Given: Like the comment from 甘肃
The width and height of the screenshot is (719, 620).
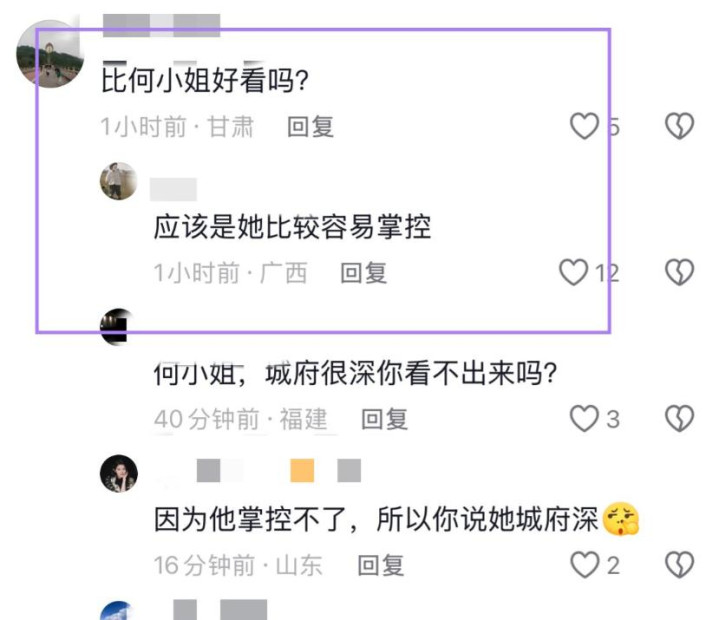Looking at the screenshot, I should click(x=584, y=126).
